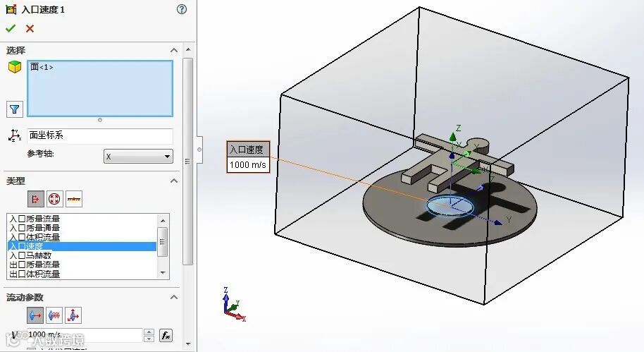Cancel with the red X icon
This screenshot has height=352, width=644.
tap(30, 28)
